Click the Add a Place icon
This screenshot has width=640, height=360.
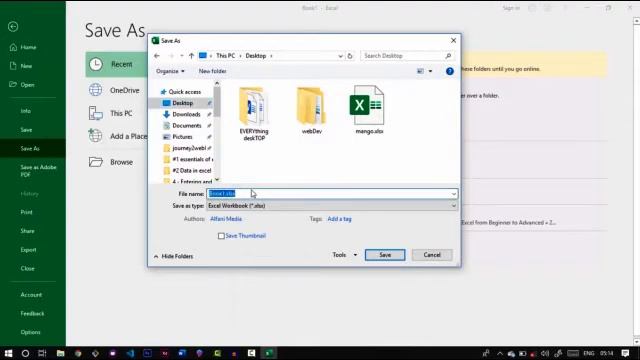[95, 135]
